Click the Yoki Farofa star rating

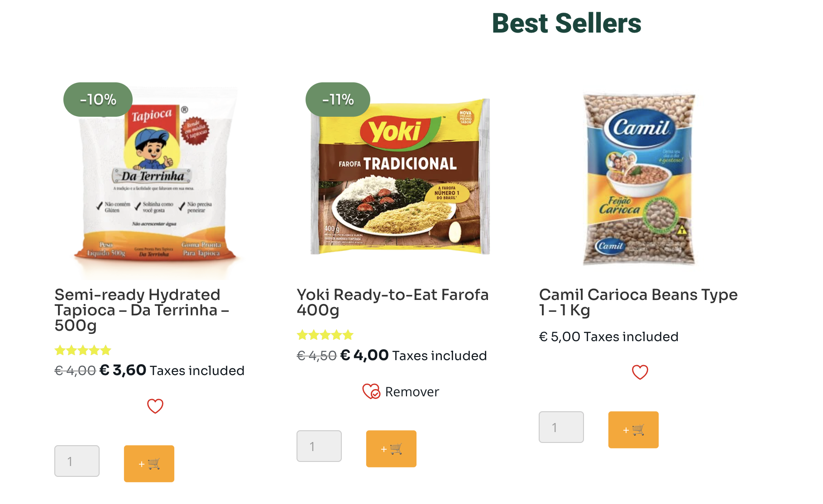pos(325,335)
